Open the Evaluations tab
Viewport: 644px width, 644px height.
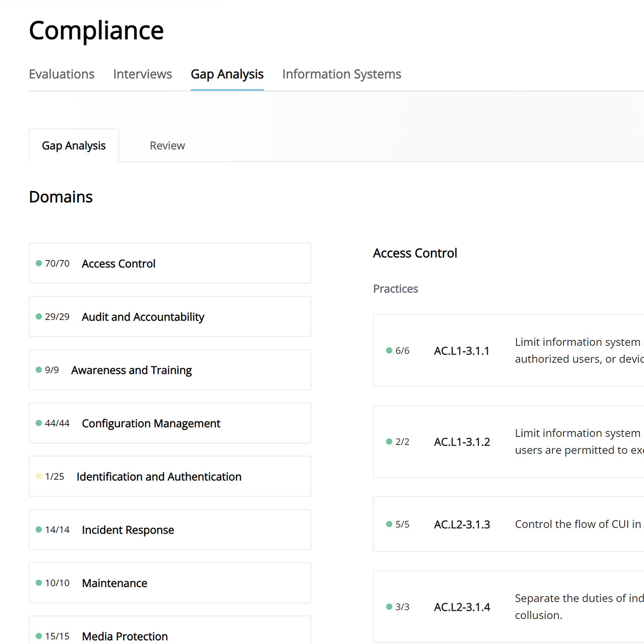point(62,74)
